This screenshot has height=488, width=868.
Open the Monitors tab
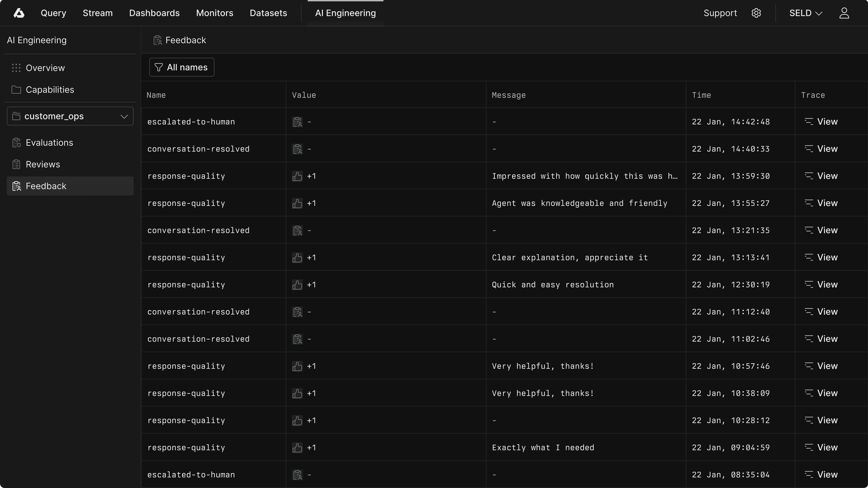coord(215,13)
